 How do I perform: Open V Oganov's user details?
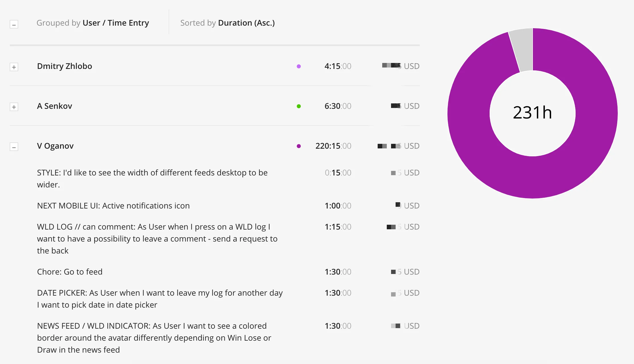(55, 146)
